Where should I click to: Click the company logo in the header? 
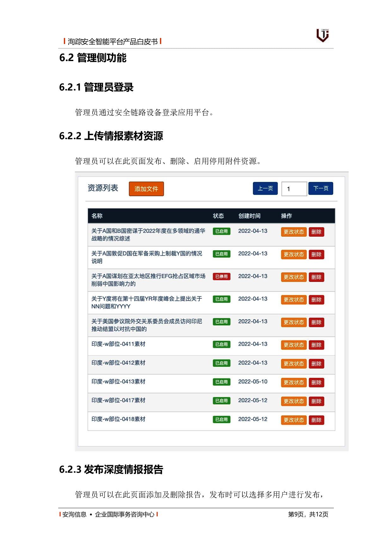point(322,35)
